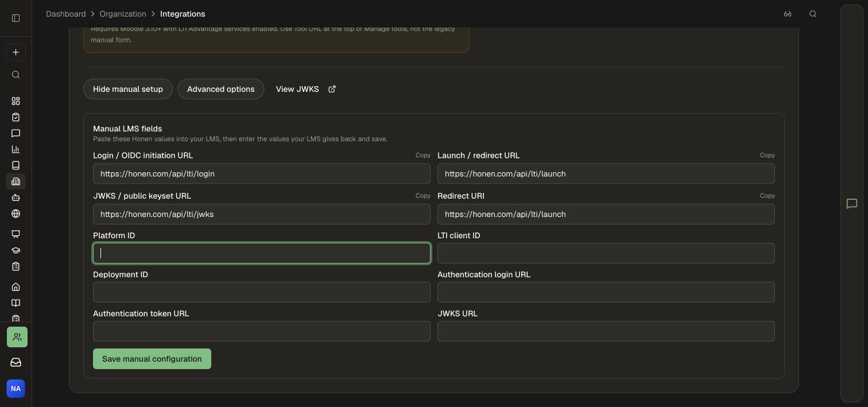Focus the Authentication token URL input
Screen dimensions: 868x407
[262, 331]
